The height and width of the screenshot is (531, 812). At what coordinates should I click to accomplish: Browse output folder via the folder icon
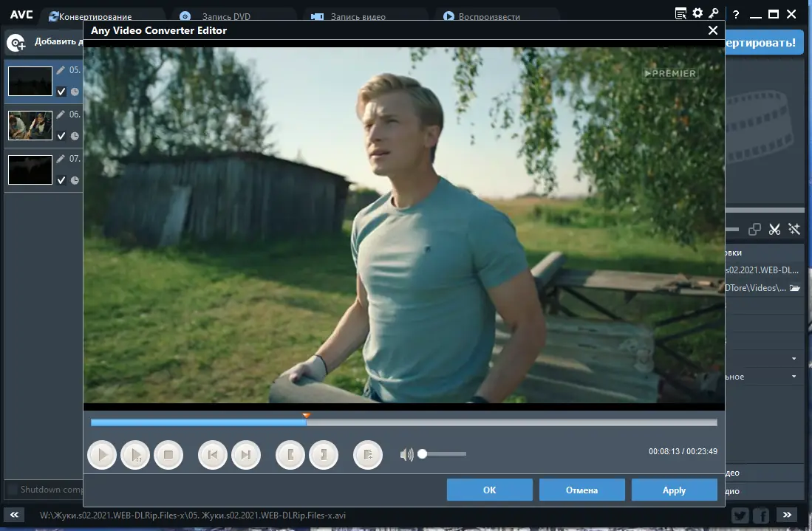(x=794, y=288)
